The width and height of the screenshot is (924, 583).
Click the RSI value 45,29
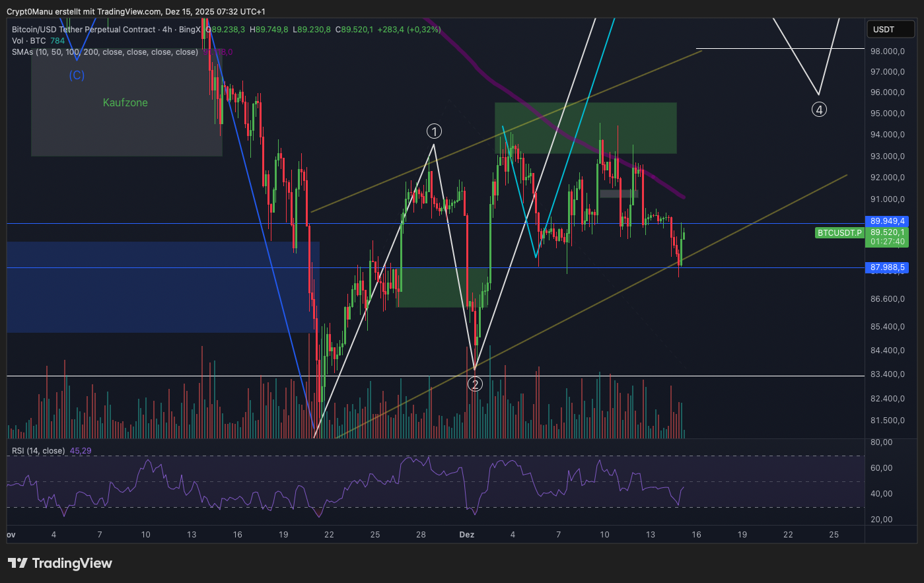(81, 451)
